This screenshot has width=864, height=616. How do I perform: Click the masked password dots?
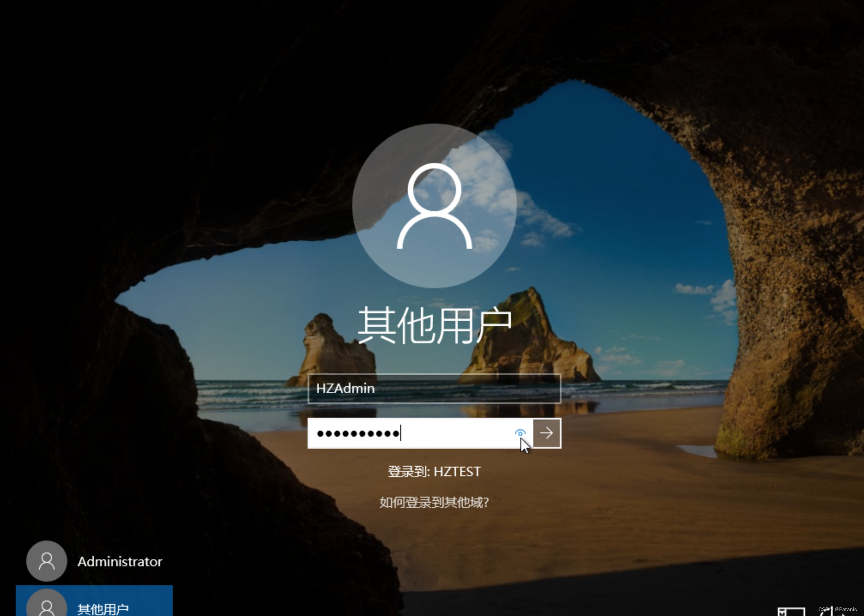(x=358, y=434)
